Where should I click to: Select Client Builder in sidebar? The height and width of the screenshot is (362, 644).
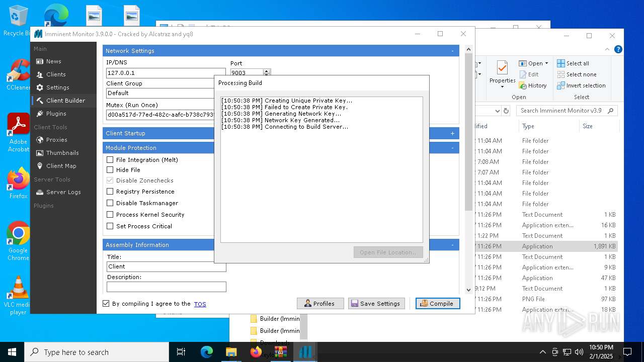(x=63, y=101)
